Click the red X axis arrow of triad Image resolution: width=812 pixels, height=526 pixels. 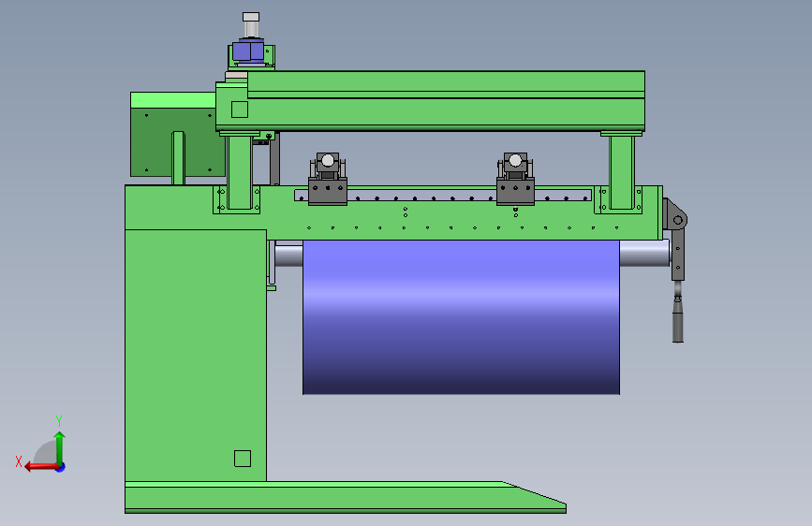point(40,467)
